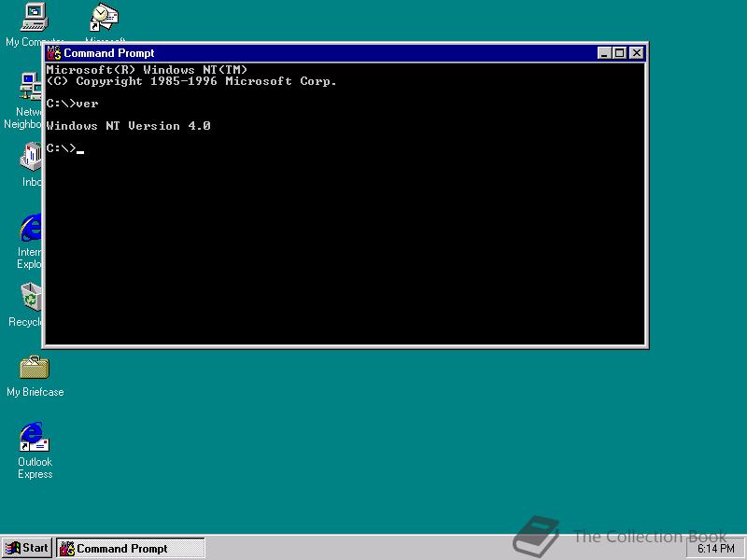Select the Outlook Express desktop icon
Viewport: 747px width, 560px height.
coord(35,437)
